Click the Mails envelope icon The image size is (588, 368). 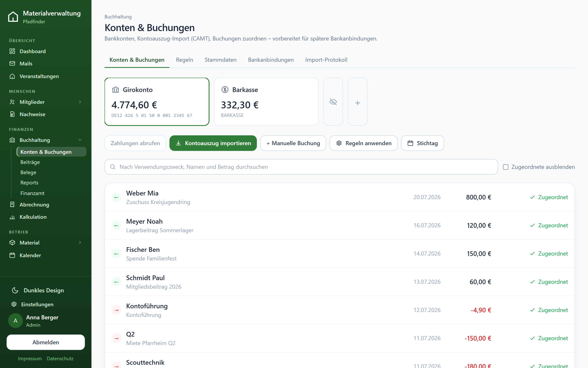[x=12, y=64]
